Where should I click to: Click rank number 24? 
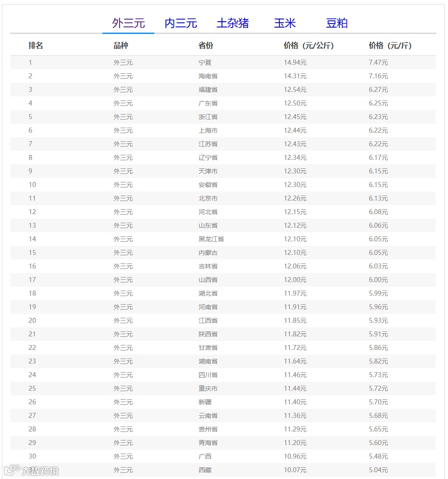pos(32,375)
